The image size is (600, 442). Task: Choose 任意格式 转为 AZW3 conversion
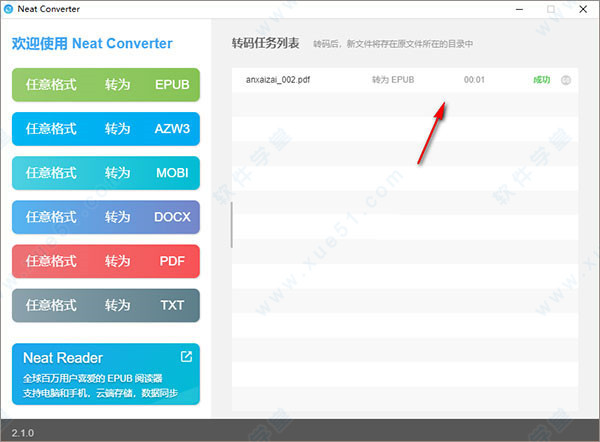point(106,129)
